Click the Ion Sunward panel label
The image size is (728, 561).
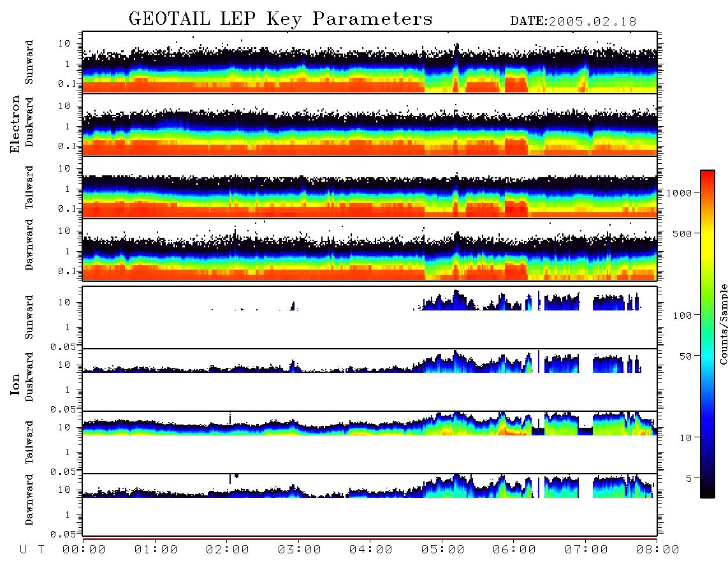(x=29, y=317)
